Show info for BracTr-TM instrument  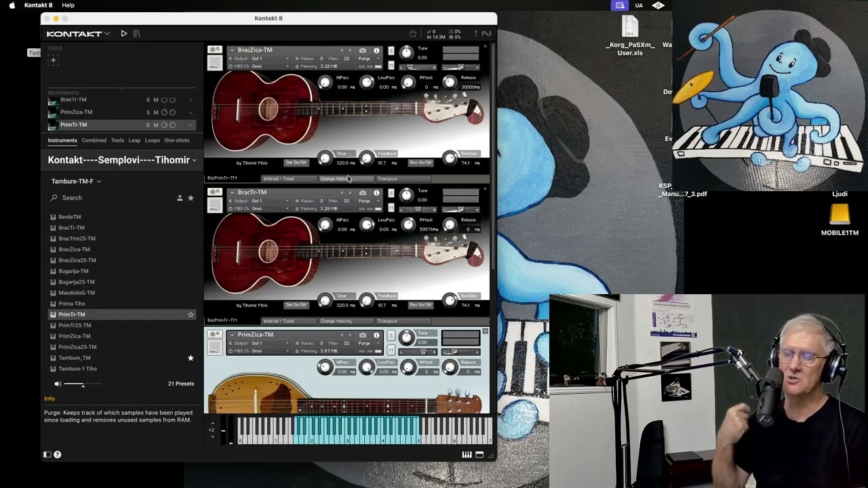376,192
